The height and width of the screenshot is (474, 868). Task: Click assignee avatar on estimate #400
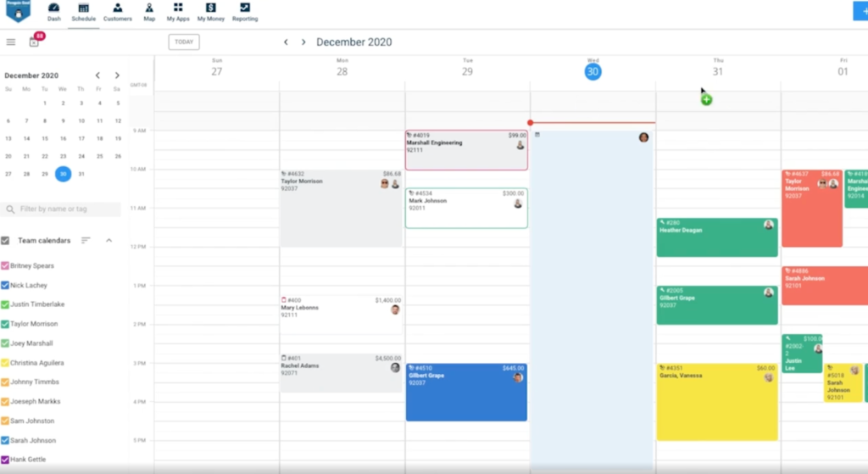click(395, 309)
